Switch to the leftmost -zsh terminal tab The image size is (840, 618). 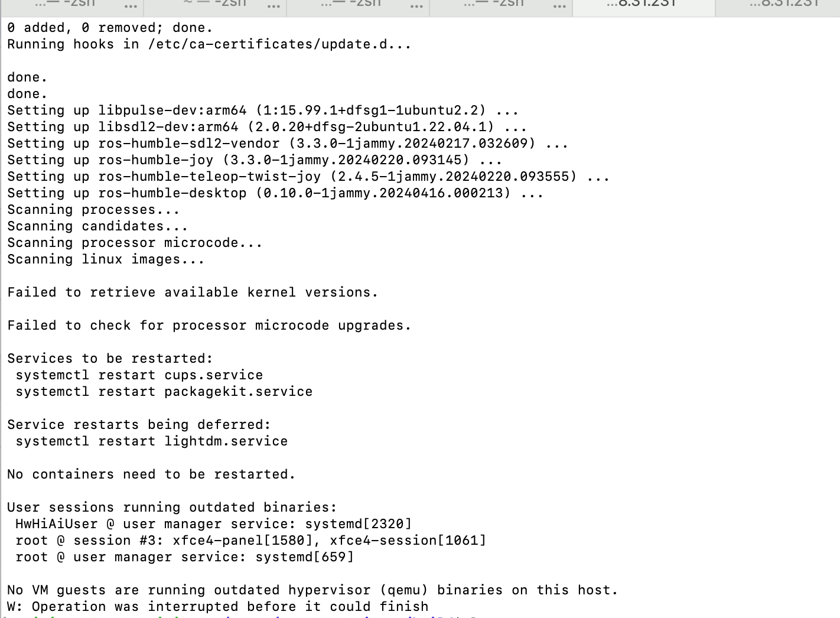pyautogui.click(x=65, y=5)
